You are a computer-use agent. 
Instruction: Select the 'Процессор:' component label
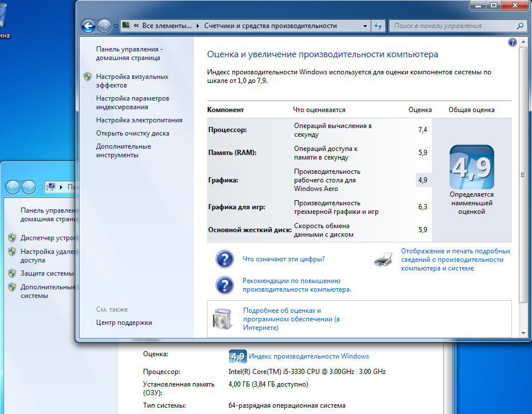click(x=227, y=130)
